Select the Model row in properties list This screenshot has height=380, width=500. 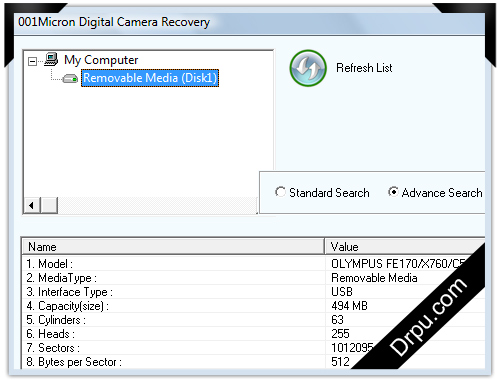point(253,264)
